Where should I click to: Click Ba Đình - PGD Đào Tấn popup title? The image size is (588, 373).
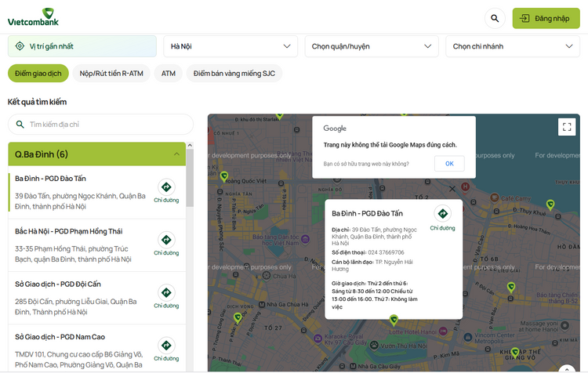coord(367,214)
